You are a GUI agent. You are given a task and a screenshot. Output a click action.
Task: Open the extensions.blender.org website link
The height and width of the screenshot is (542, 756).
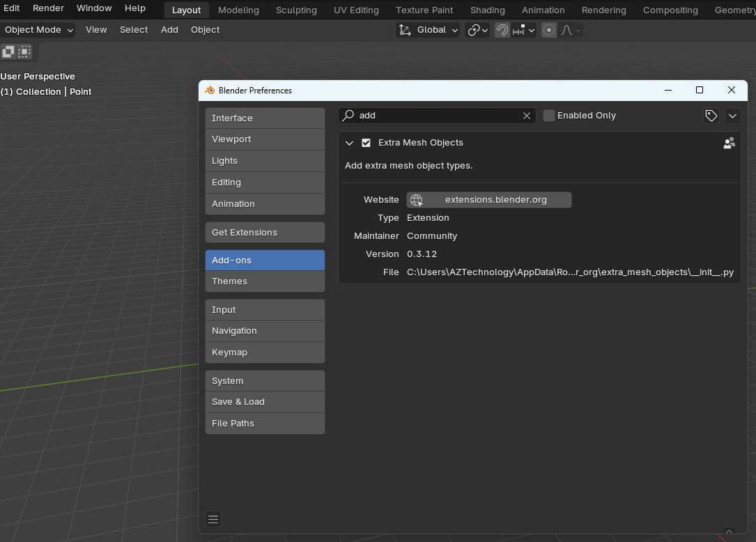point(489,200)
